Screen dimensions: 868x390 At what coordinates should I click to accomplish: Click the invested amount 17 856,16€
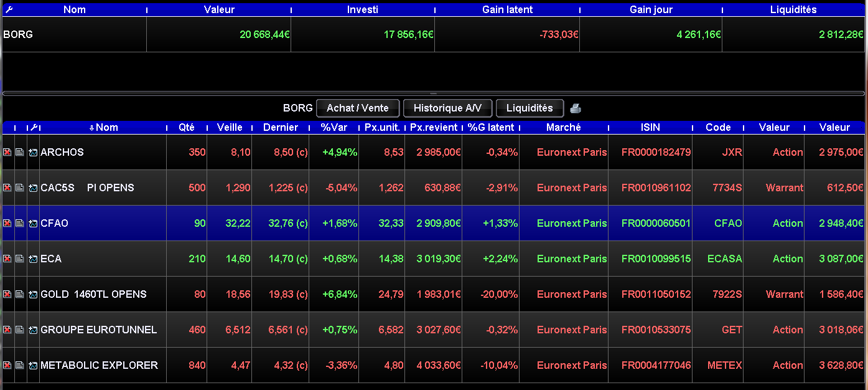coord(409,35)
